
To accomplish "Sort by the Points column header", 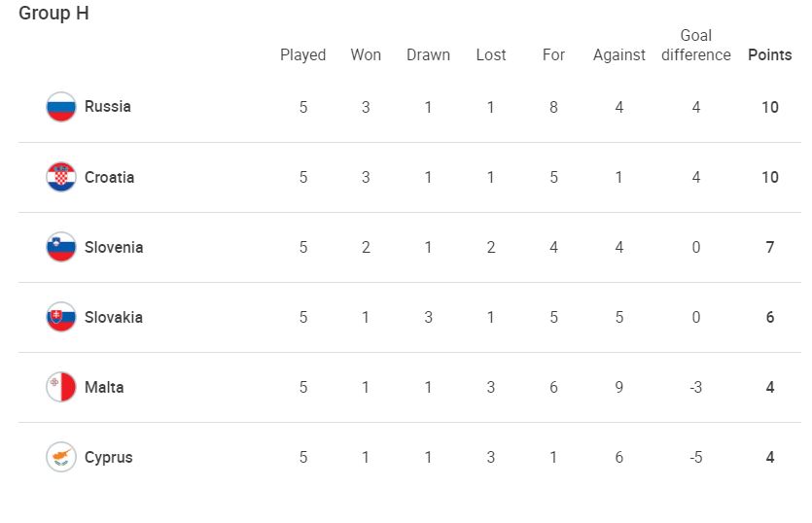I will point(769,54).
